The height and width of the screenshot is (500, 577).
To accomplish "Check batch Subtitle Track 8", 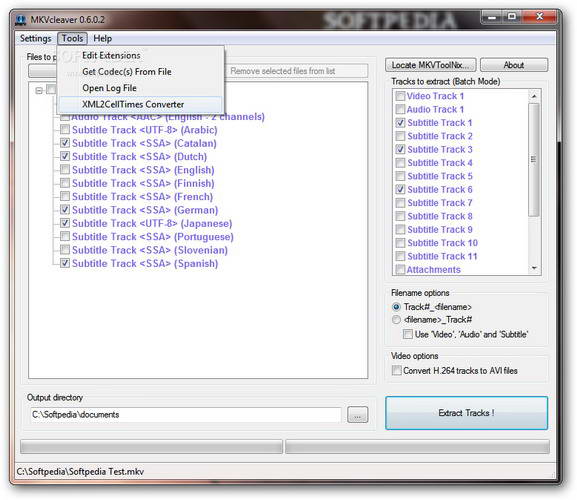I will pos(400,216).
